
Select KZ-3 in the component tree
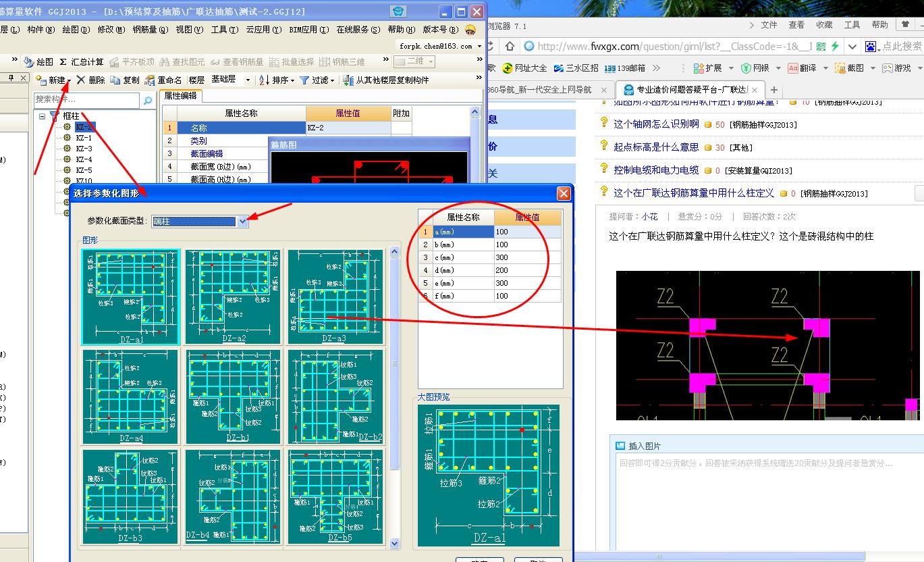[x=84, y=149]
